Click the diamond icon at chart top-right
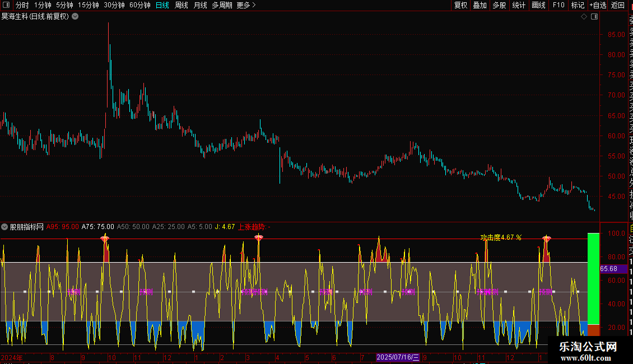 tap(584, 17)
